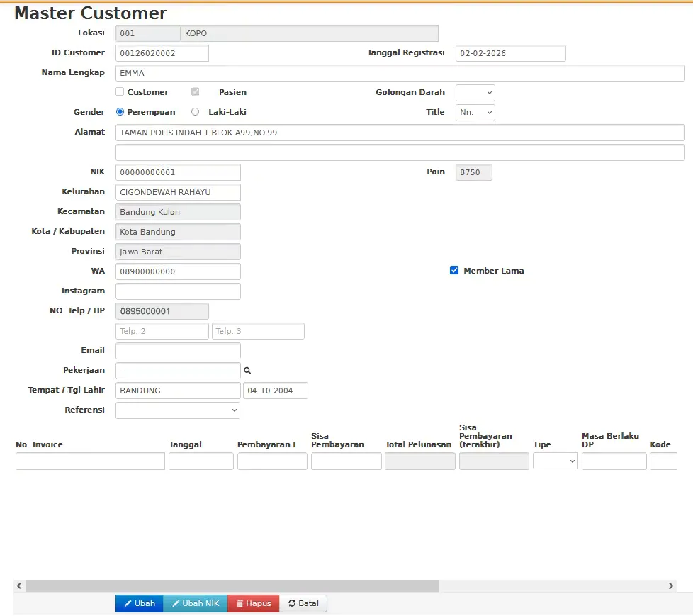Click the Telp. 3 input field
Viewport: 693px width, 616px height.
click(x=258, y=331)
